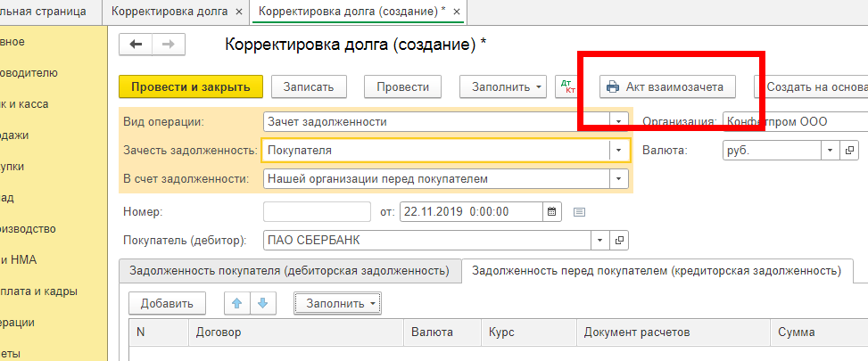Viewport: 868px width, 361px height.
Task: Click the back navigation arrow
Action: pyautogui.click(x=136, y=45)
